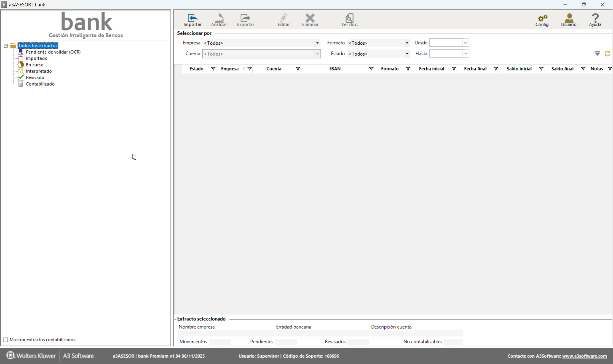Image resolution: width=613 pixels, height=364 pixels.
Task: Filter the Empresa column
Action: (250, 69)
